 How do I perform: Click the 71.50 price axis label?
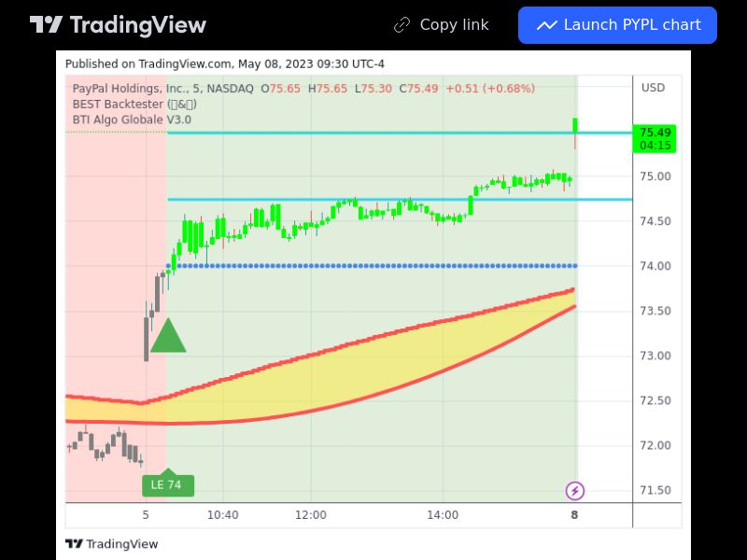[655, 490]
